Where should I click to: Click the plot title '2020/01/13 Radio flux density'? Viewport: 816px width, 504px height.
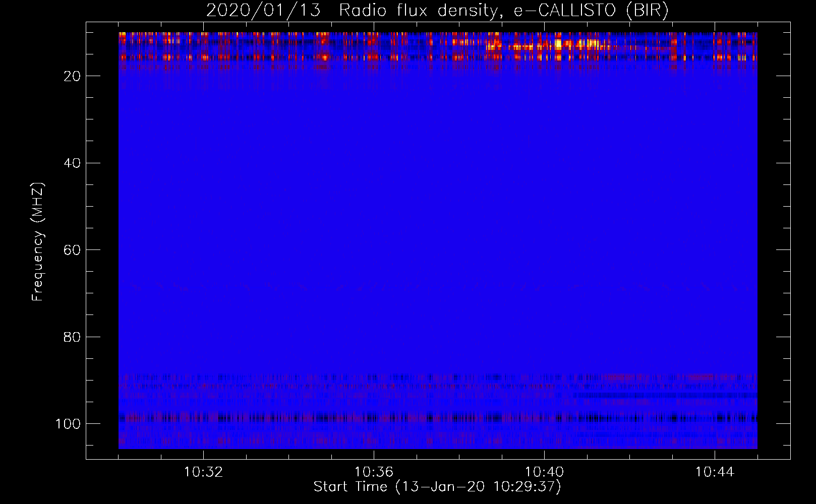[437, 10]
